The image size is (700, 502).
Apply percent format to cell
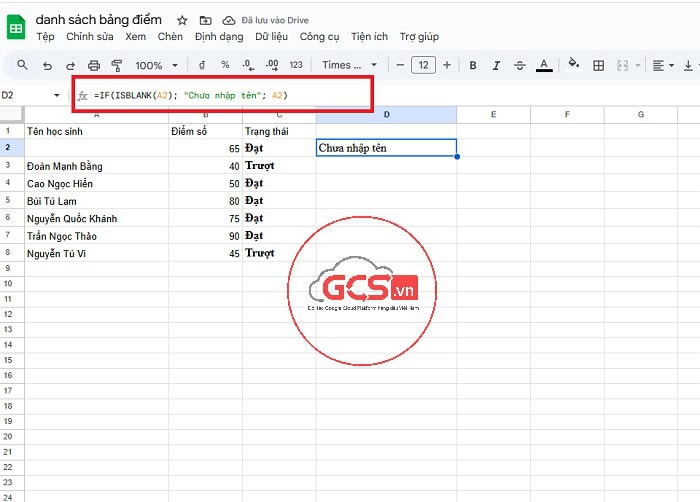pos(225,65)
